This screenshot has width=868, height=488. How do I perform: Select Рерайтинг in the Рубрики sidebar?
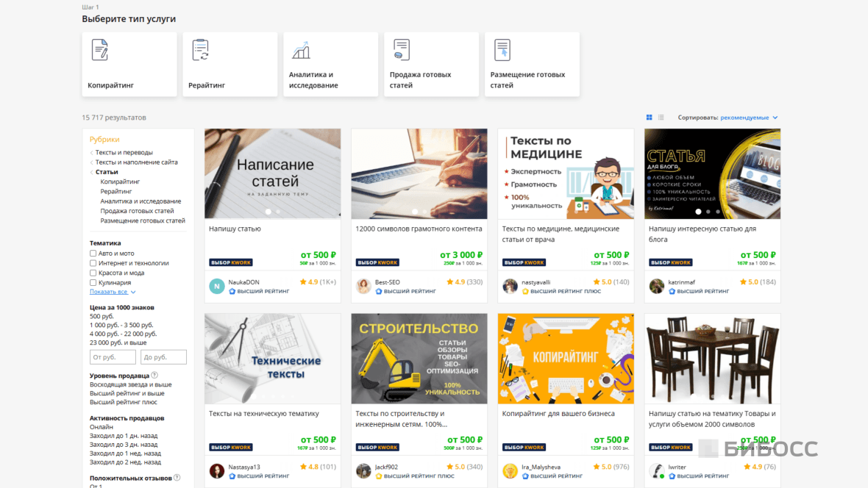tap(115, 191)
